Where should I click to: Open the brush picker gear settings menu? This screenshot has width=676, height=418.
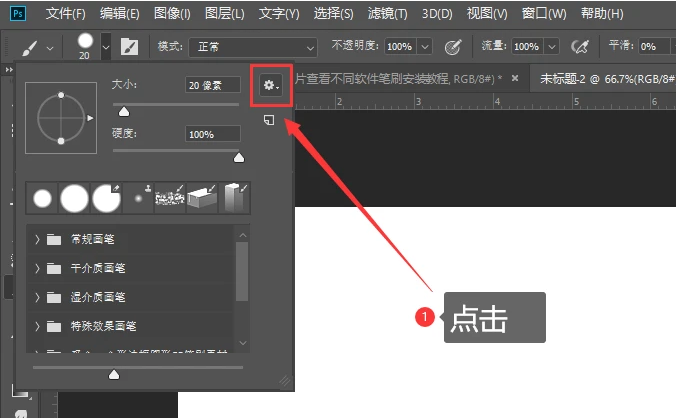click(271, 85)
